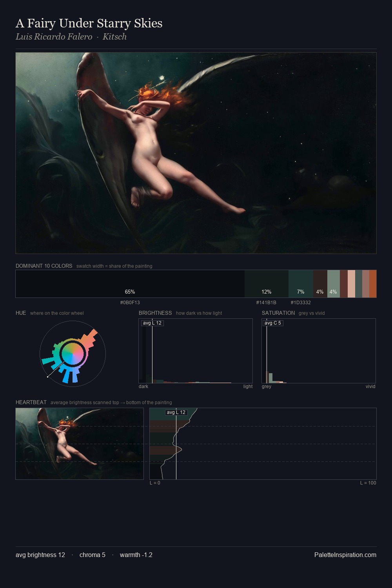Select the 12% dark green-black swatch
This screenshot has width=392, height=588.
[x=267, y=284]
